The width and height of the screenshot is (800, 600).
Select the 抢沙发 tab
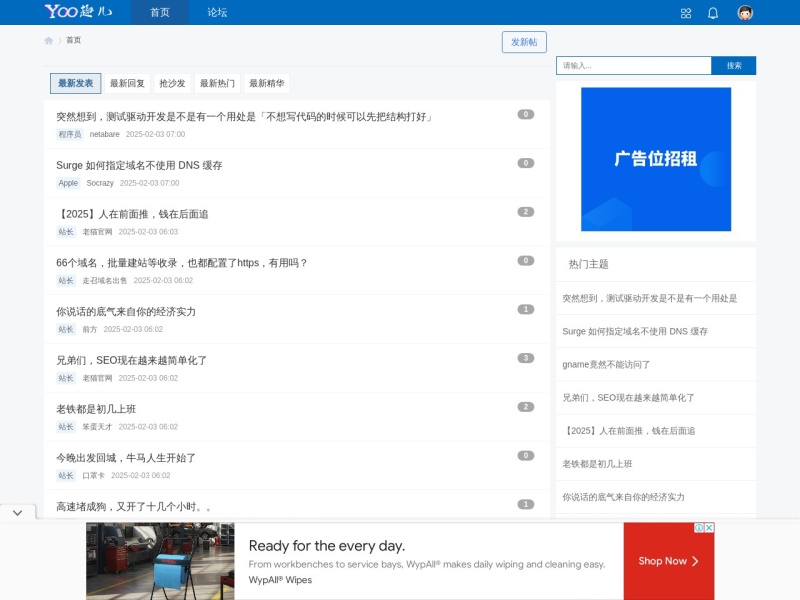(x=172, y=83)
